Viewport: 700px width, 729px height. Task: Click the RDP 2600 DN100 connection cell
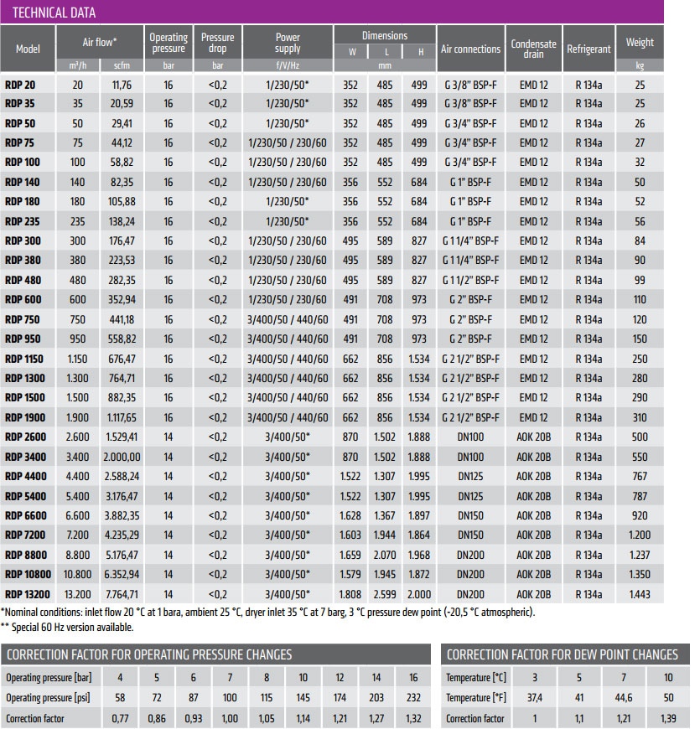(470, 437)
